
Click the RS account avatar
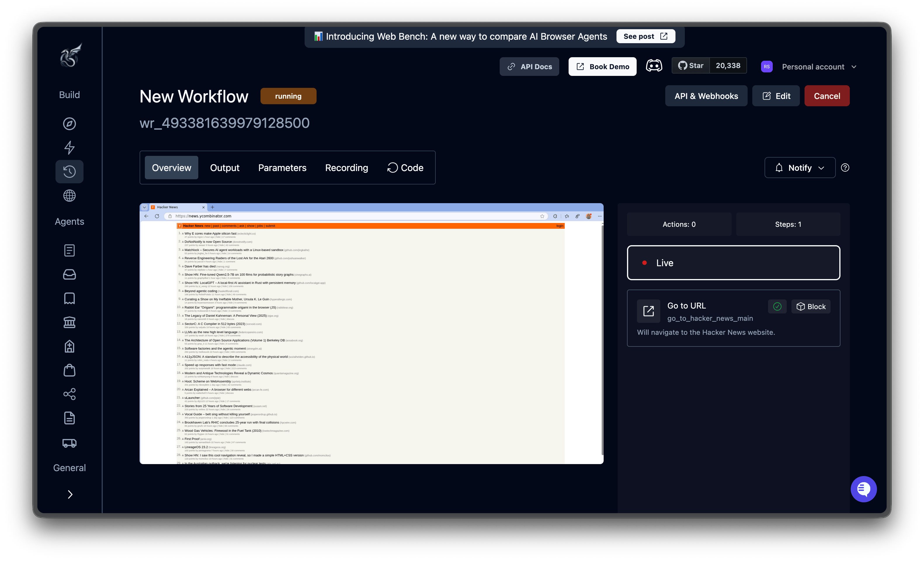pyautogui.click(x=767, y=67)
